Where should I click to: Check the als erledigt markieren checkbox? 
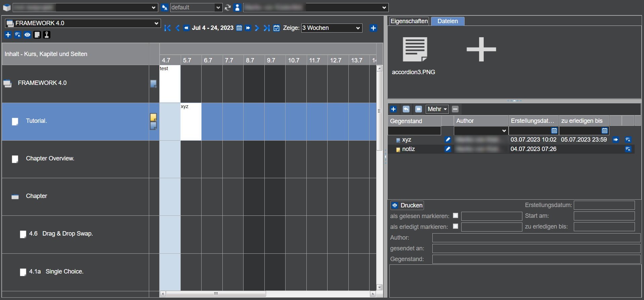tap(456, 226)
